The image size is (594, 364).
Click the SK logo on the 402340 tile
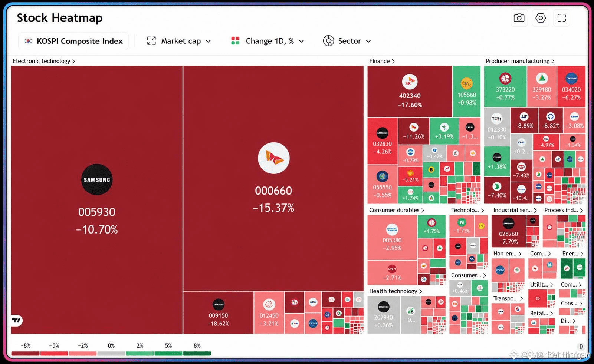[410, 82]
